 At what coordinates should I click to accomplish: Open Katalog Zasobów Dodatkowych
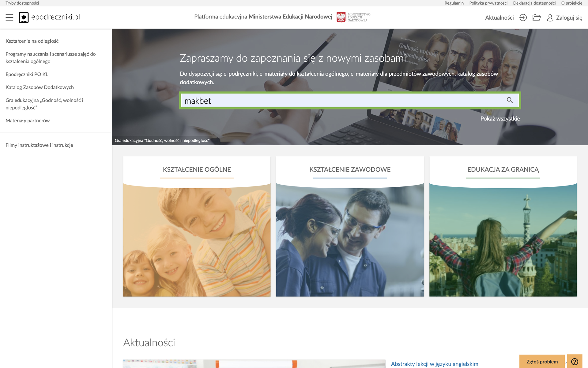(x=40, y=87)
